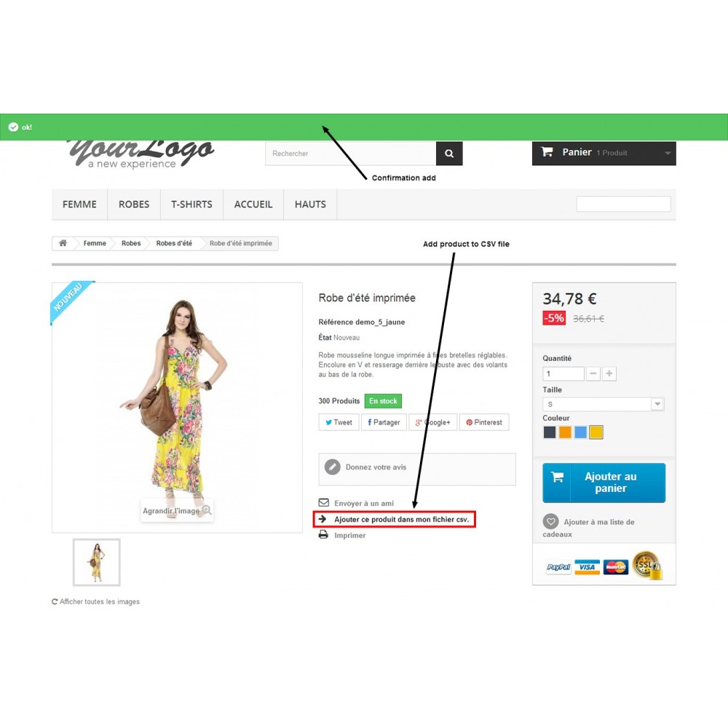Select the orange color swatch
This screenshot has width=728, height=728.
[x=565, y=432]
